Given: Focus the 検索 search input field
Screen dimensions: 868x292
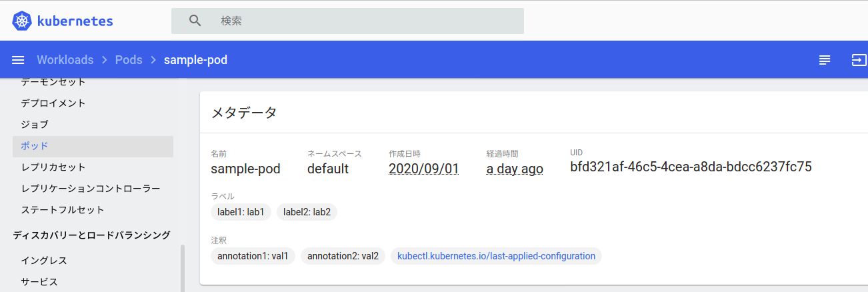Looking at the screenshot, I should pyautogui.click(x=367, y=21).
